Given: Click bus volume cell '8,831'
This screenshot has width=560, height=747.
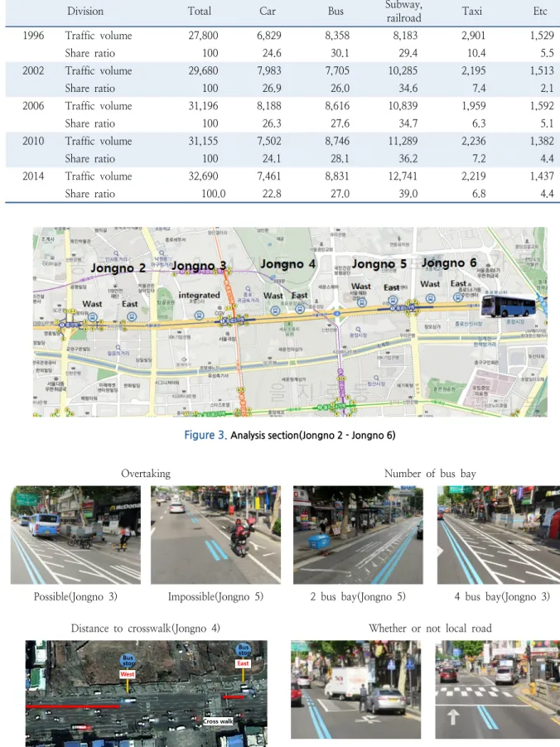Looking at the screenshot, I should pos(337,176).
